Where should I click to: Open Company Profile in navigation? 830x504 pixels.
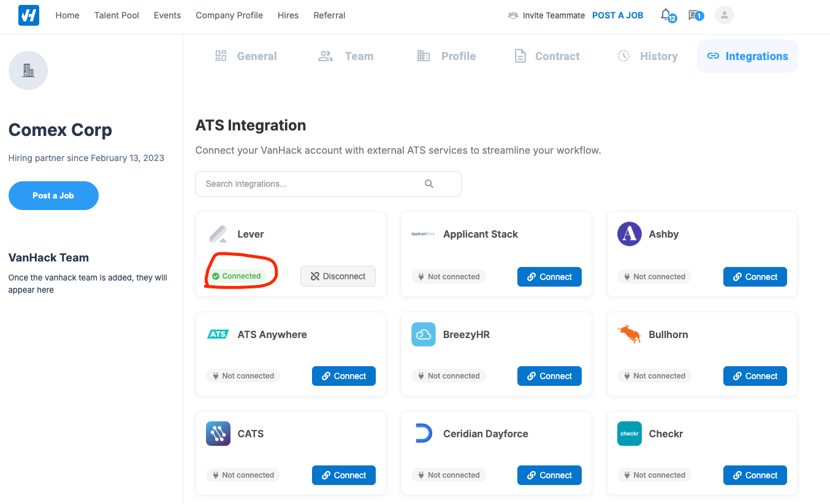pos(229,15)
